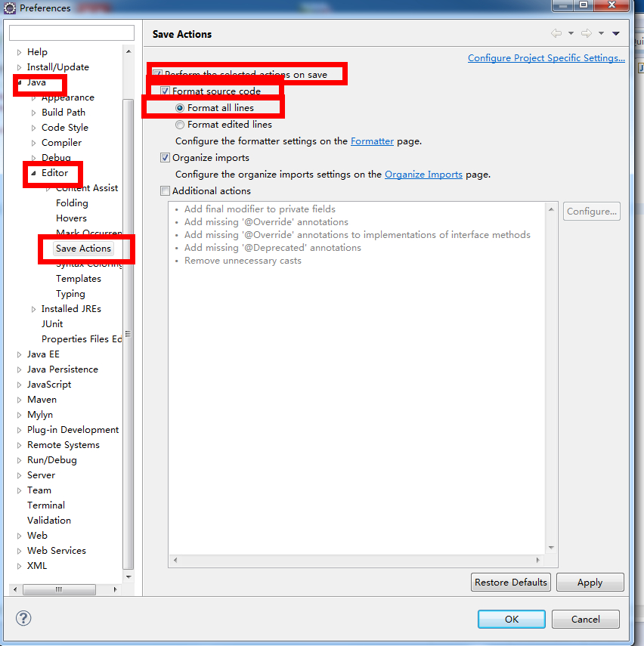644x646 pixels.
Task: Click the filter text input field
Action: 71,33
